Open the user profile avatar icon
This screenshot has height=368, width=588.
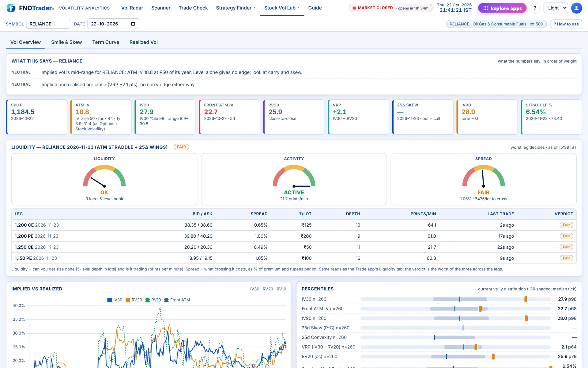coord(576,8)
